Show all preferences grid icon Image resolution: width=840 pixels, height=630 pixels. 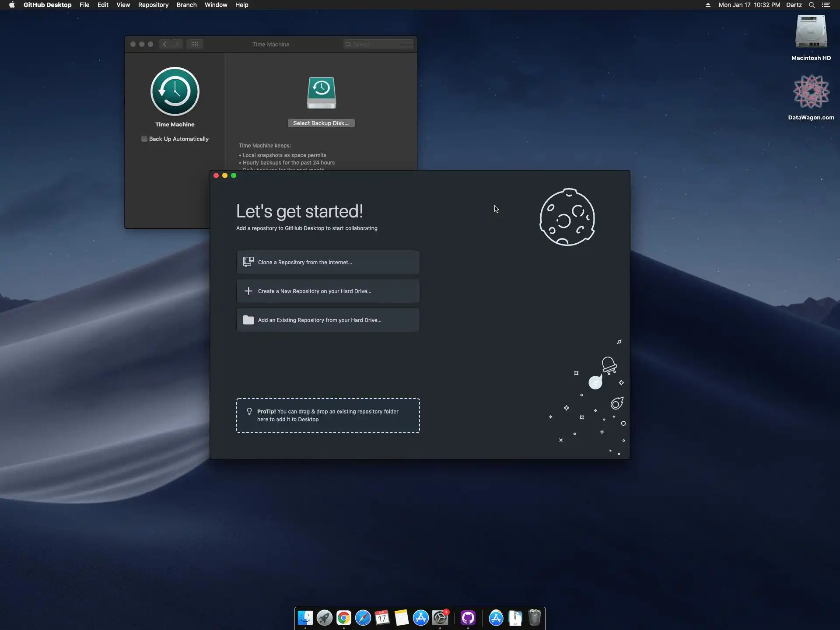point(195,44)
